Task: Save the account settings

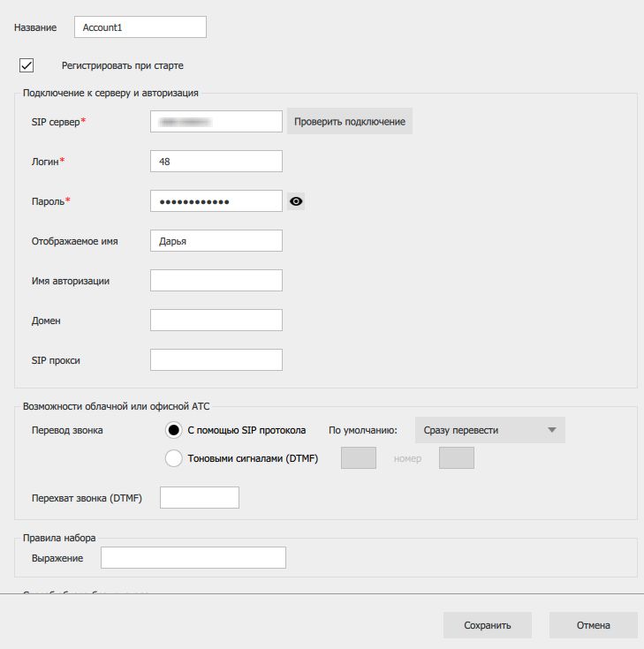Action: coord(488,625)
